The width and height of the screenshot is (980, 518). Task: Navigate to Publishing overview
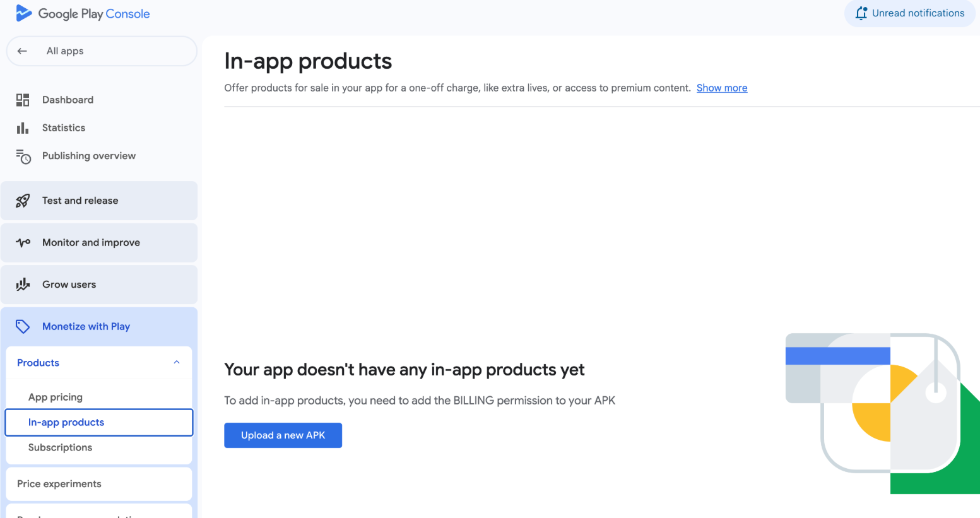pos(88,156)
